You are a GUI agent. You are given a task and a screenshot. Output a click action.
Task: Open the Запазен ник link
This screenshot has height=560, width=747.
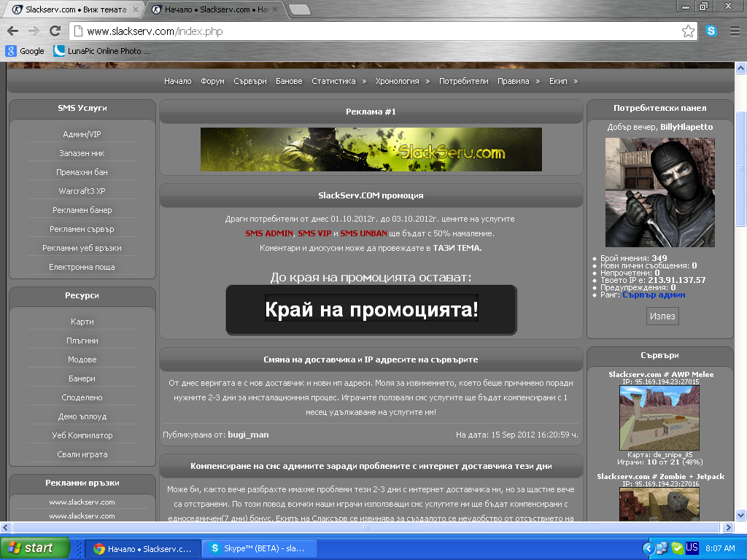tap(82, 153)
